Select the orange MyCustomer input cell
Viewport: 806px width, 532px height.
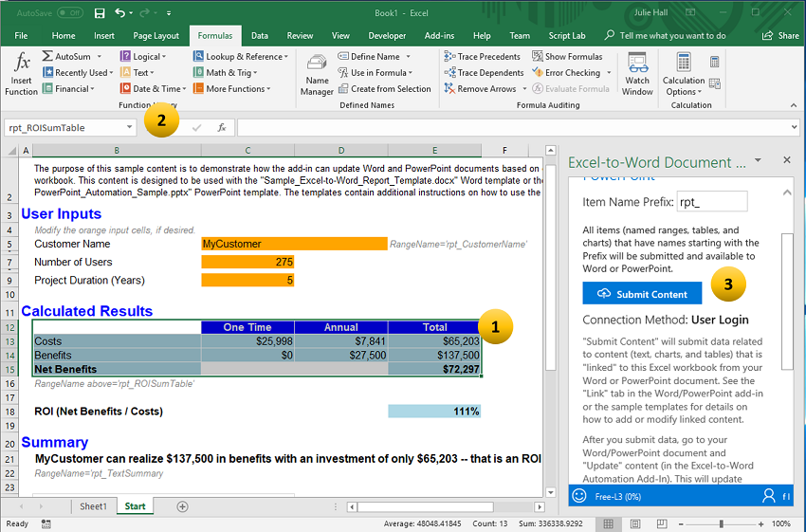(294, 244)
